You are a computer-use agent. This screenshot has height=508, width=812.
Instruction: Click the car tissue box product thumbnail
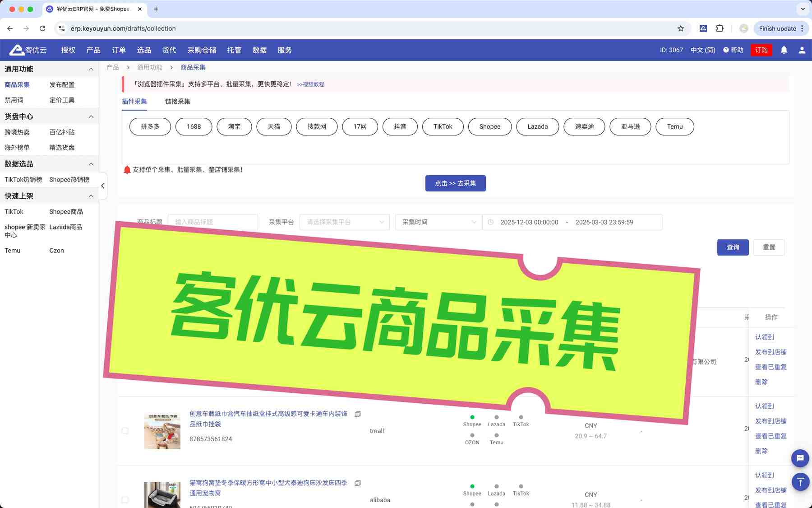(x=162, y=431)
